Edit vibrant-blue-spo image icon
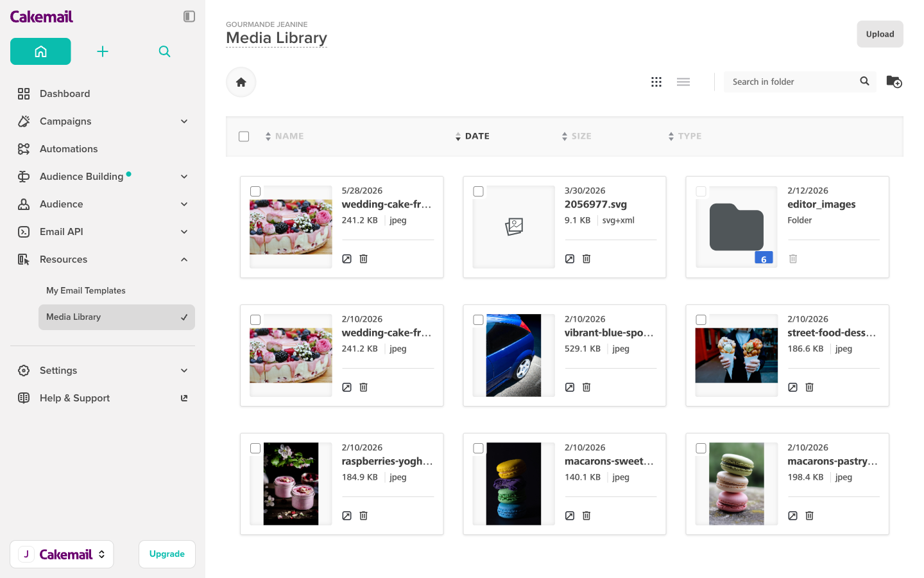924x578 pixels. click(x=570, y=387)
